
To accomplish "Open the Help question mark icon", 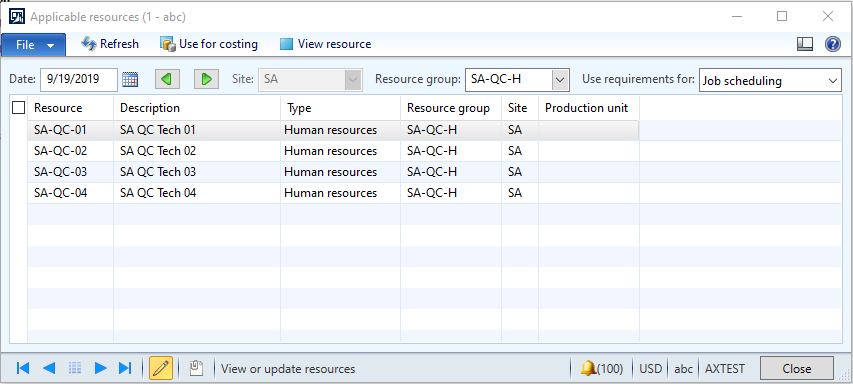I will pos(833,44).
